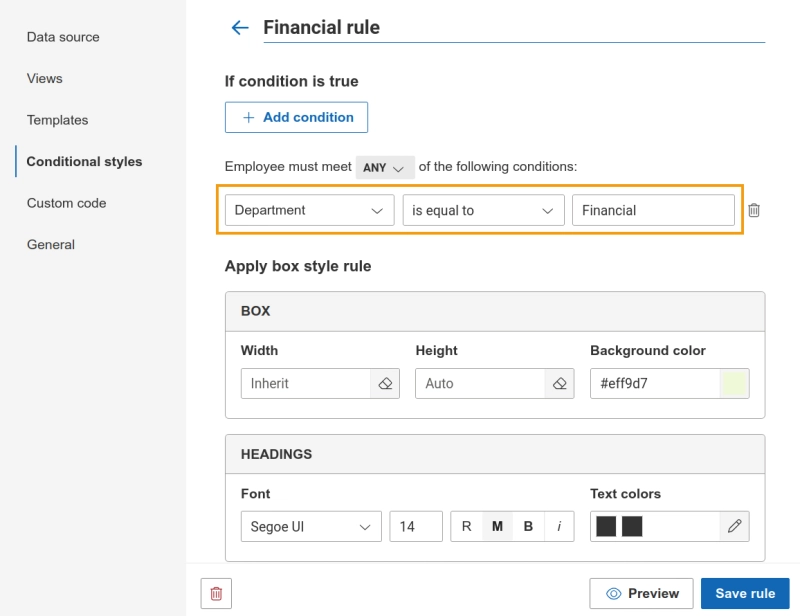Clear the Height field with eraser icon

[560, 383]
